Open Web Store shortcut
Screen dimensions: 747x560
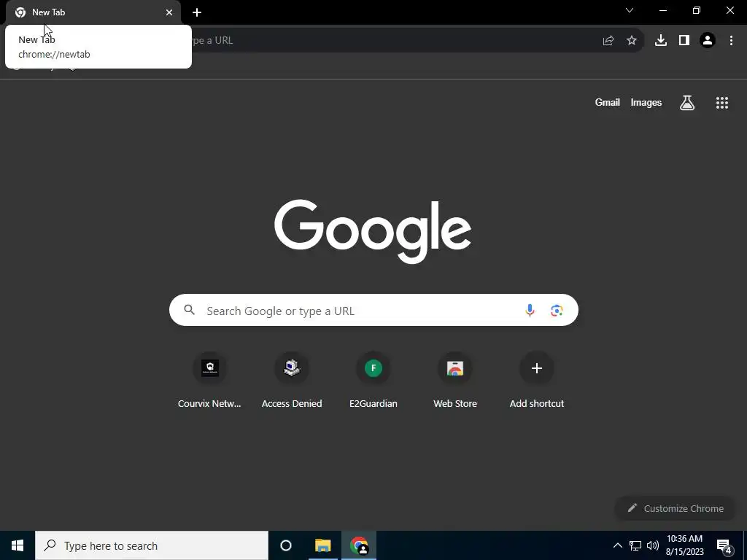(x=455, y=381)
